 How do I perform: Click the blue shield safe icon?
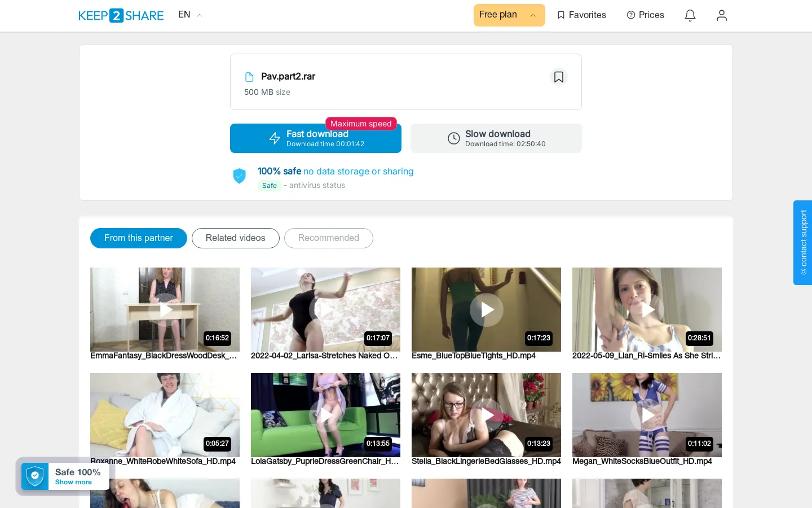[240, 176]
